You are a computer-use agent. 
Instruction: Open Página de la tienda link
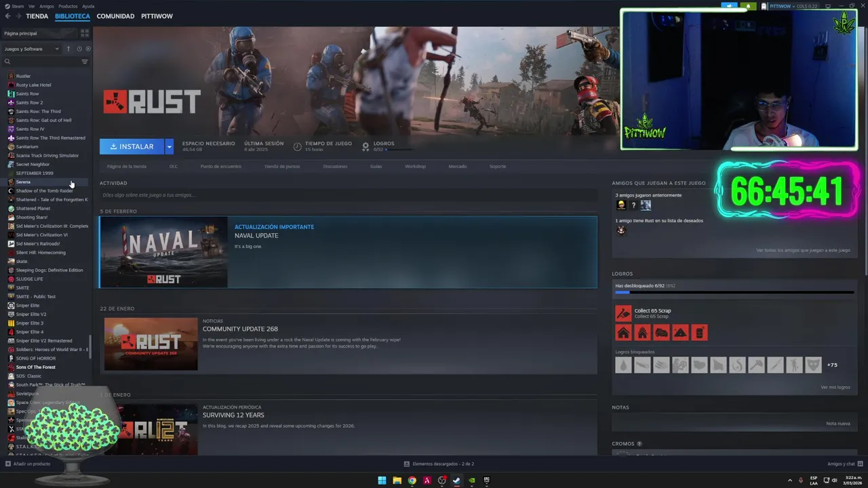pos(127,166)
